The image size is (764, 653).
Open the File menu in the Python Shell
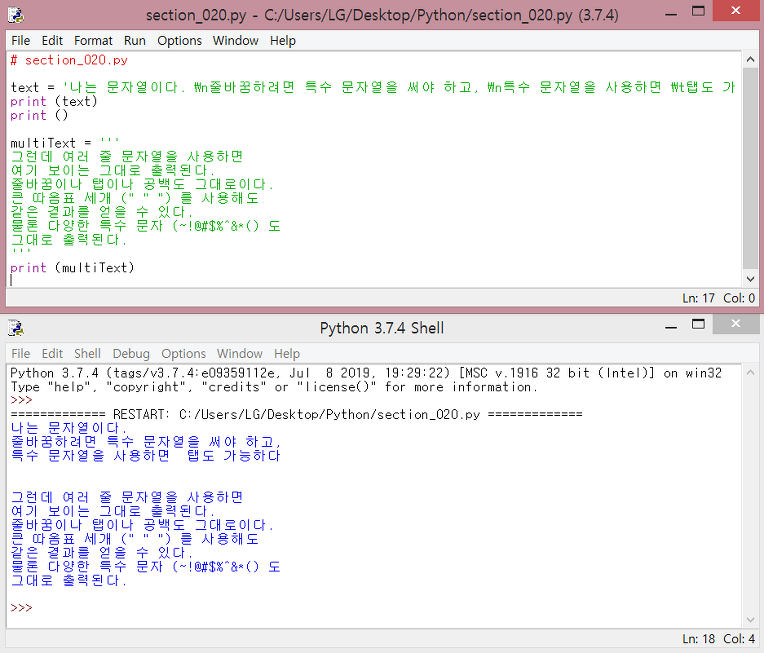coord(20,353)
